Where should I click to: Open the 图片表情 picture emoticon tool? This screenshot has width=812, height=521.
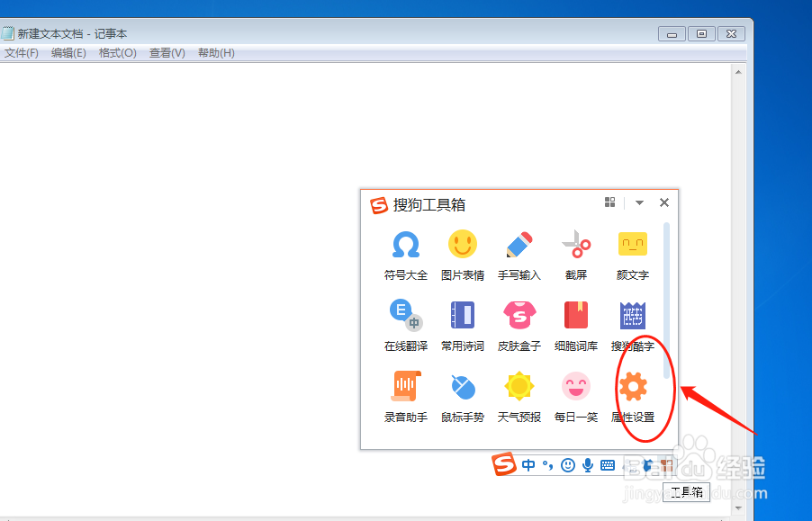463,256
